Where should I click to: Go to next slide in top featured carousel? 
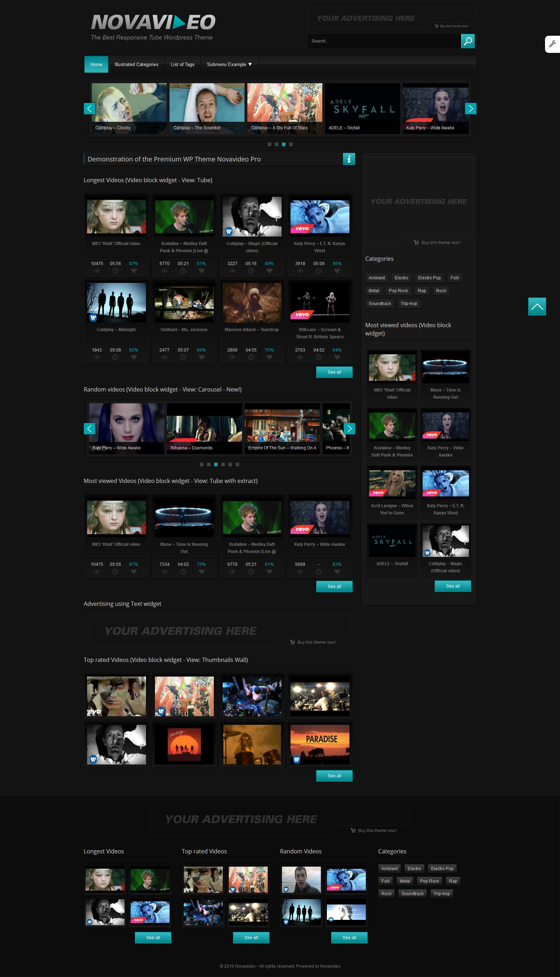(x=470, y=109)
